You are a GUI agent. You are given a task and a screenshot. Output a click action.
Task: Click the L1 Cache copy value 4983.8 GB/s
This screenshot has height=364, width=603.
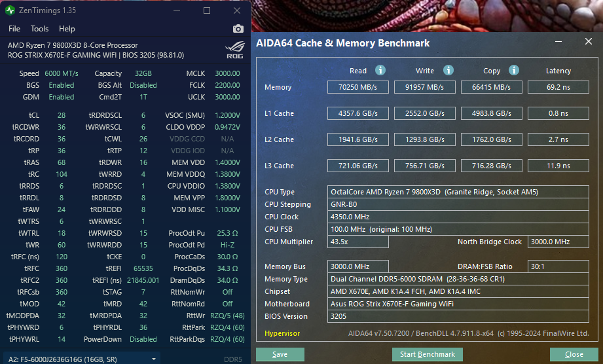tap(492, 113)
